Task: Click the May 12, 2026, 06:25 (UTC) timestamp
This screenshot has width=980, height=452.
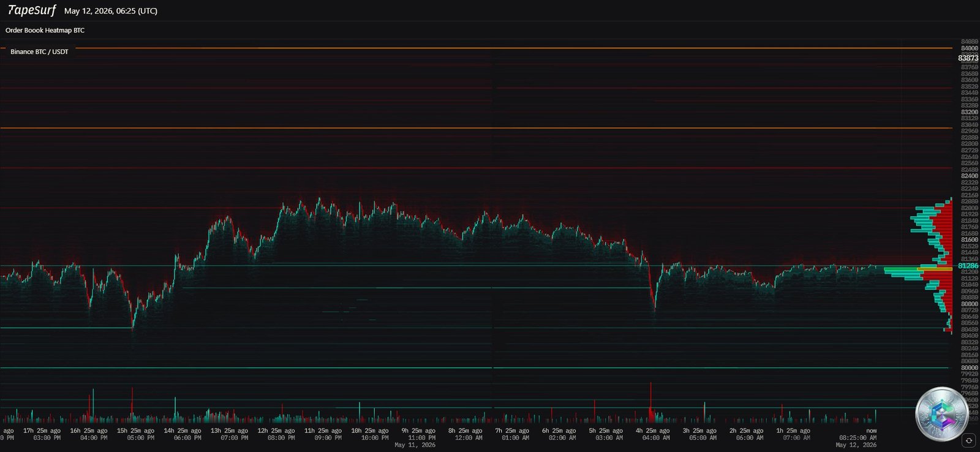Action: pyautogui.click(x=111, y=11)
